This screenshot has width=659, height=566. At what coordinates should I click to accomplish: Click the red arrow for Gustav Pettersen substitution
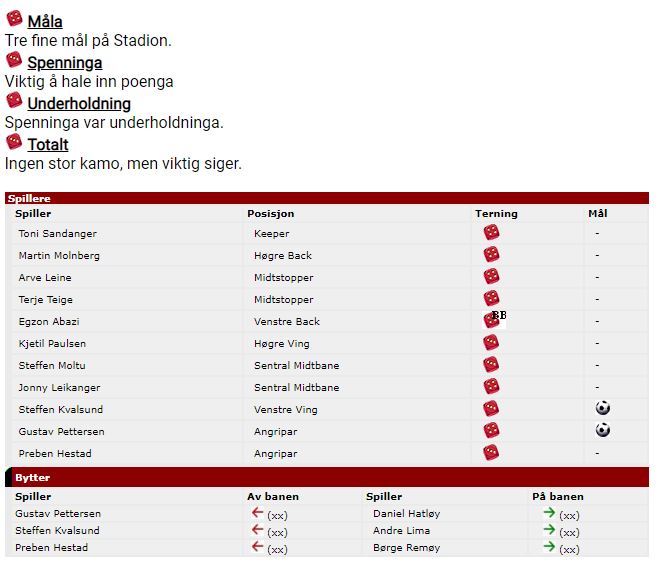coord(257,513)
